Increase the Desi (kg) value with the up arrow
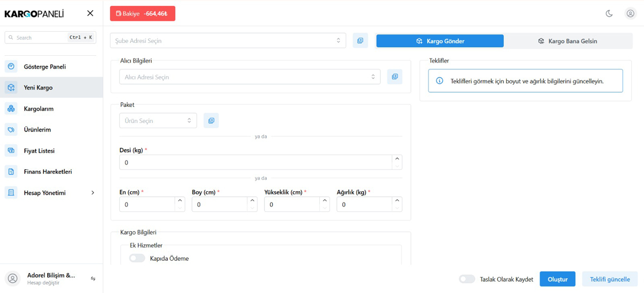644x293 pixels. tap(397, 159)
